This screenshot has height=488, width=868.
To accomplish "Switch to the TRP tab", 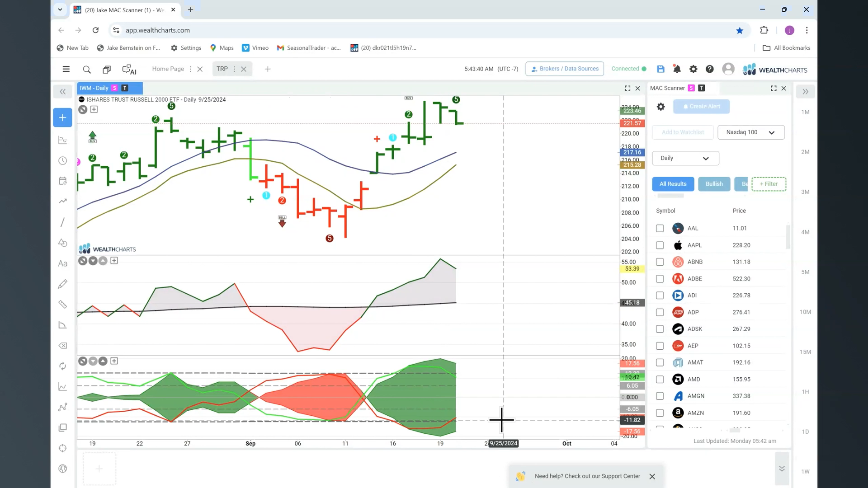I will pyautogui.click(x=222, y=69).
